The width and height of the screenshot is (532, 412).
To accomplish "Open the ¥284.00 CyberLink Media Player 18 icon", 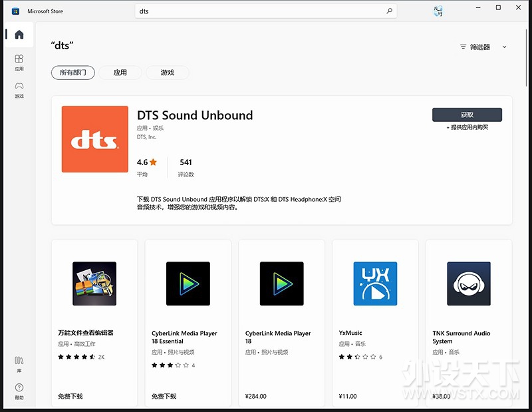I will (281, 284).
